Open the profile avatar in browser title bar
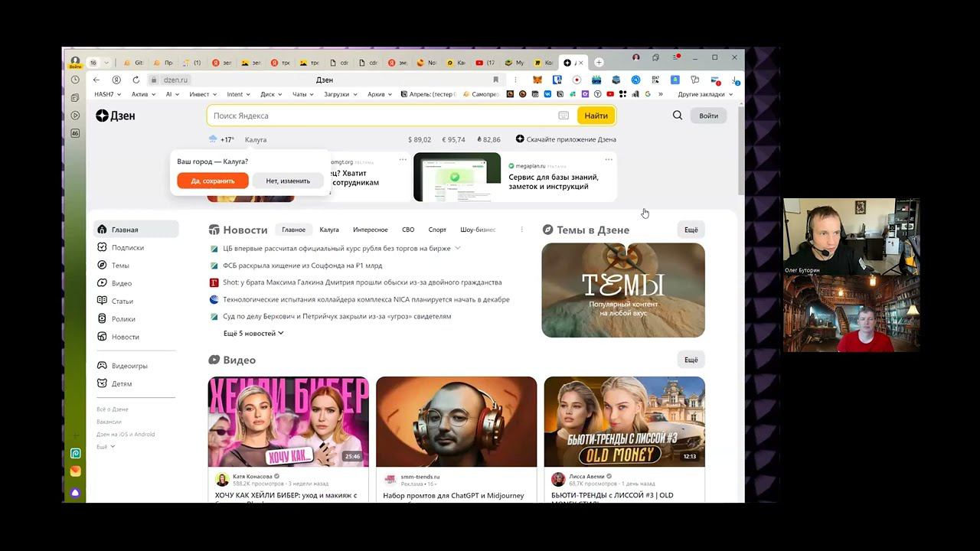 [635, 57]
